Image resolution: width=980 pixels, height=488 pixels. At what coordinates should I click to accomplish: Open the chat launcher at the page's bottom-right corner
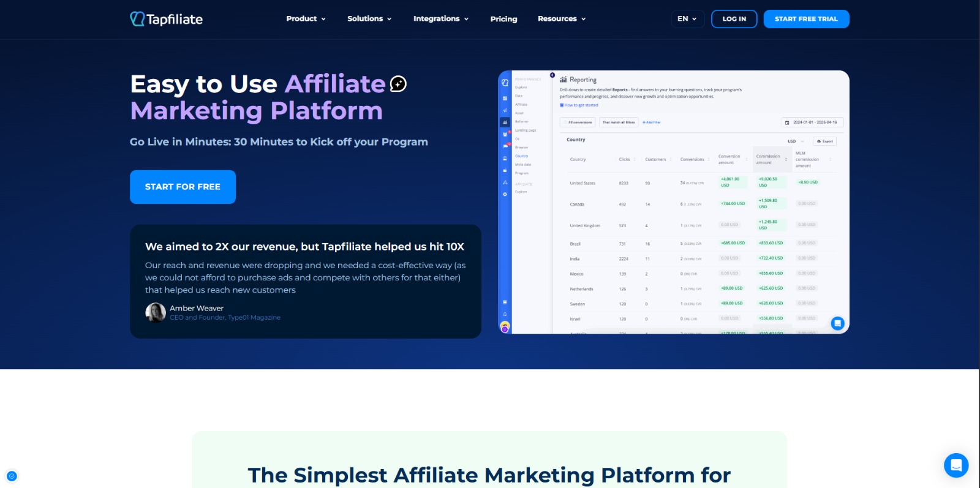[x=956, y=465]
